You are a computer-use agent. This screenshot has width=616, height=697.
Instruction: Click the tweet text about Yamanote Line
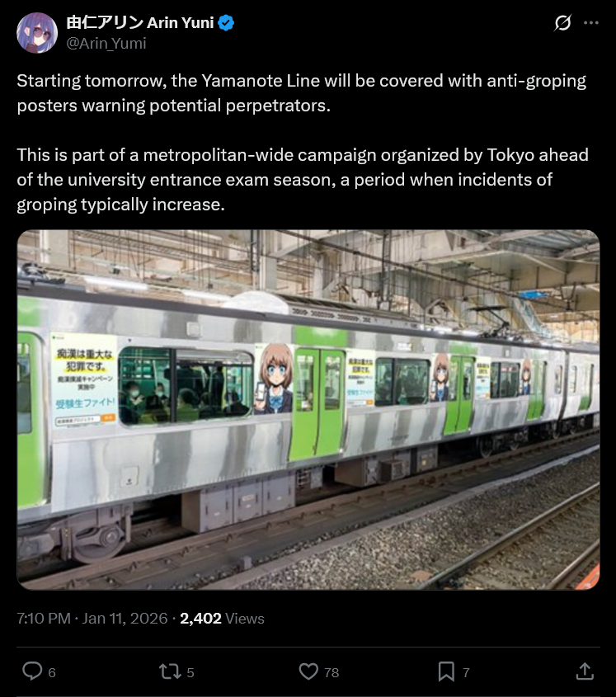click(301, 93)
